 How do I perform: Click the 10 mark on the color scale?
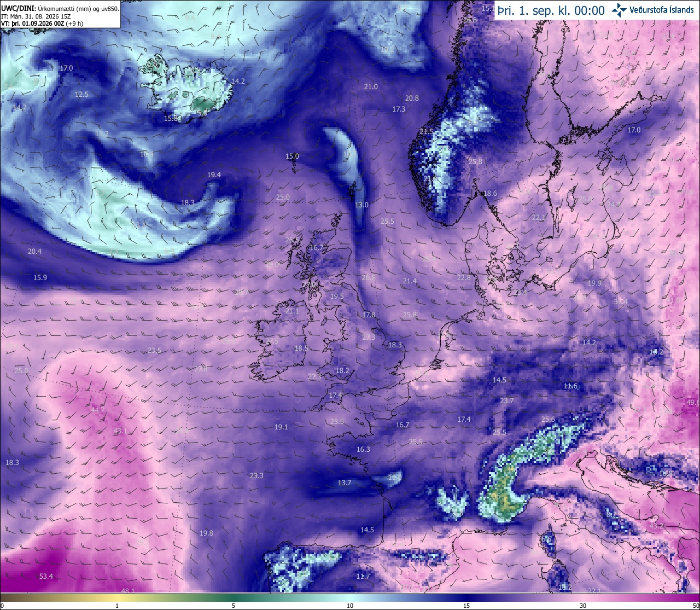350,606
